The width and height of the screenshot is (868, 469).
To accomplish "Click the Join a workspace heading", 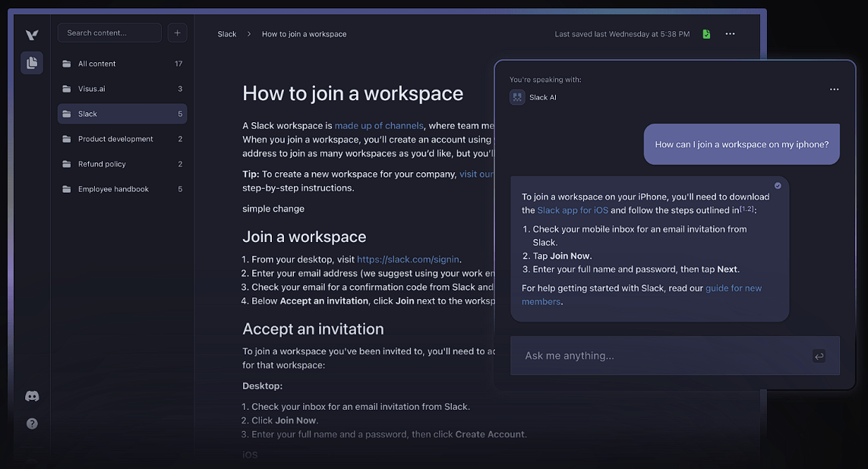I will point(304,237).
